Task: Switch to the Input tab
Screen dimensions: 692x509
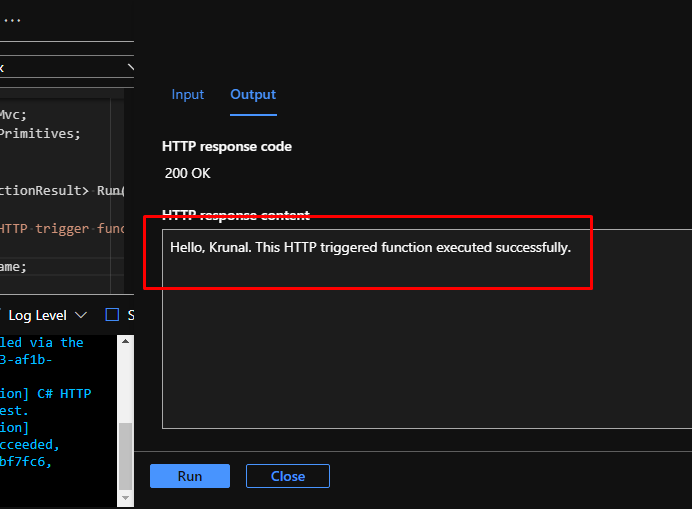Action: 187,94
